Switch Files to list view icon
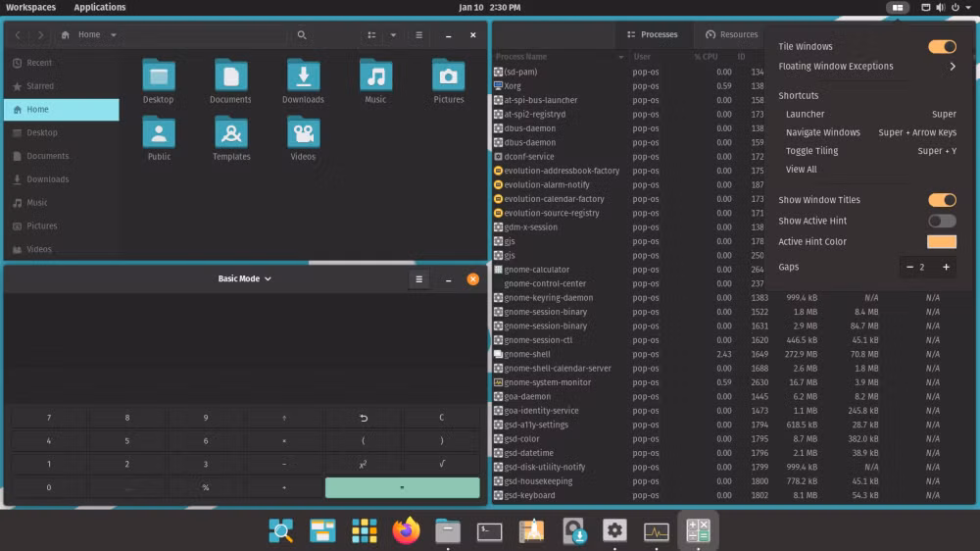 [x=371, y=35]
